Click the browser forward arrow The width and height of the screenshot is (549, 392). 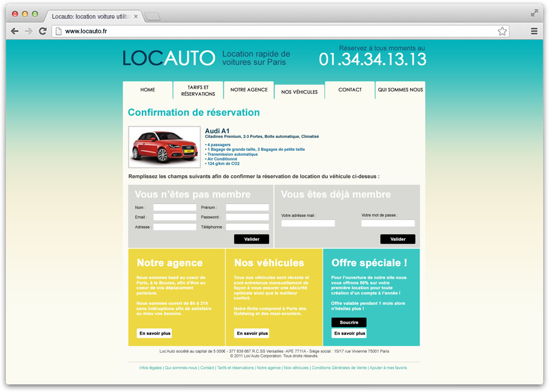29,32
